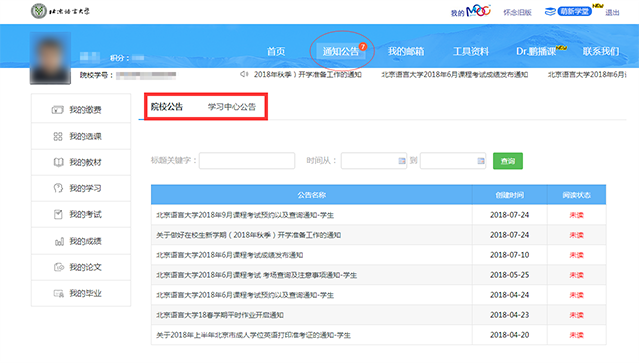Image resolution: width=639 pixels, height=363 pixels.
Task: Switch to 学习中心公告 tab
Action: pos(231,107)
